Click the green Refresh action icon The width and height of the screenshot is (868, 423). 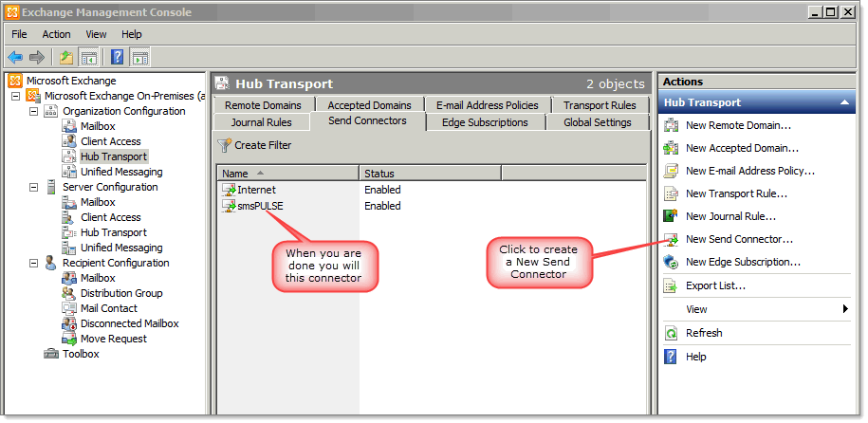click(x=671, y=333)
